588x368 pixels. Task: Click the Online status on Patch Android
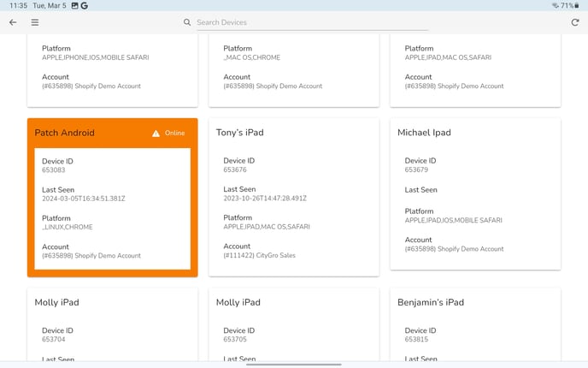coord(174,133)
